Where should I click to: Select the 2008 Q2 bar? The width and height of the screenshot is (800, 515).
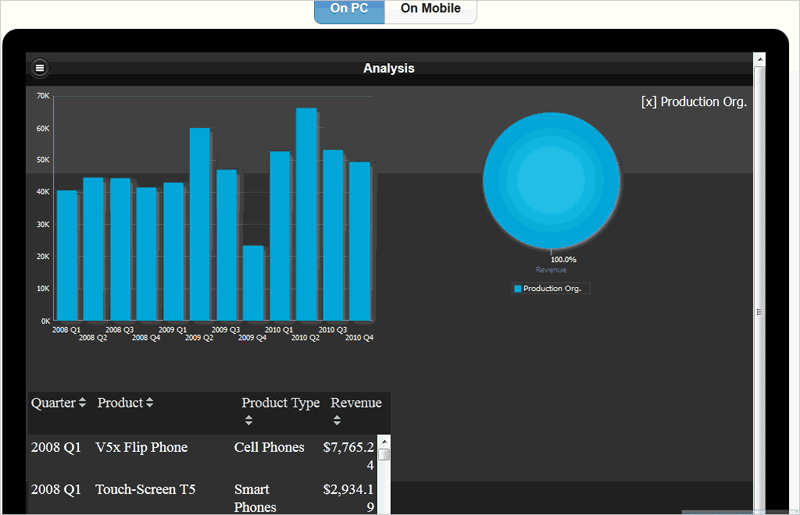pyautogui.click(x=93, y=249)
